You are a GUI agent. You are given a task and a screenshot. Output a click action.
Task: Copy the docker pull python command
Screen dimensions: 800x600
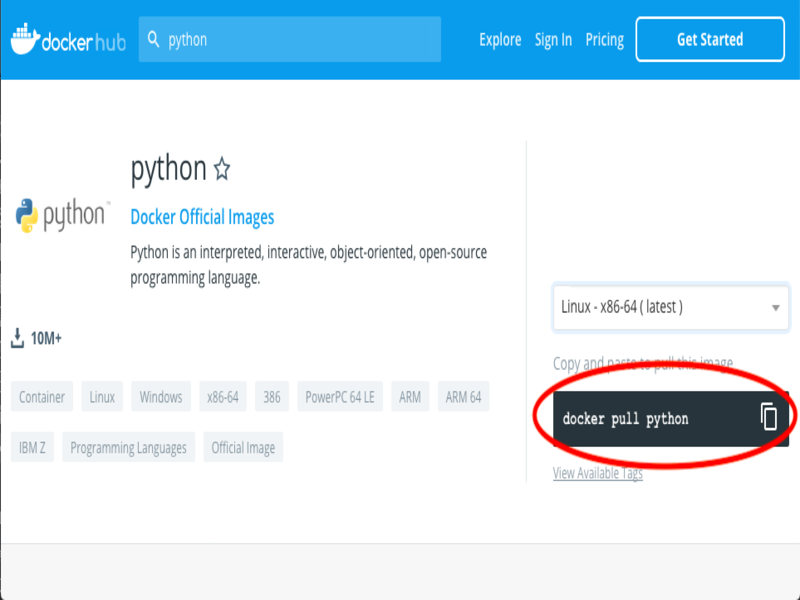click(x=768, y=416)
